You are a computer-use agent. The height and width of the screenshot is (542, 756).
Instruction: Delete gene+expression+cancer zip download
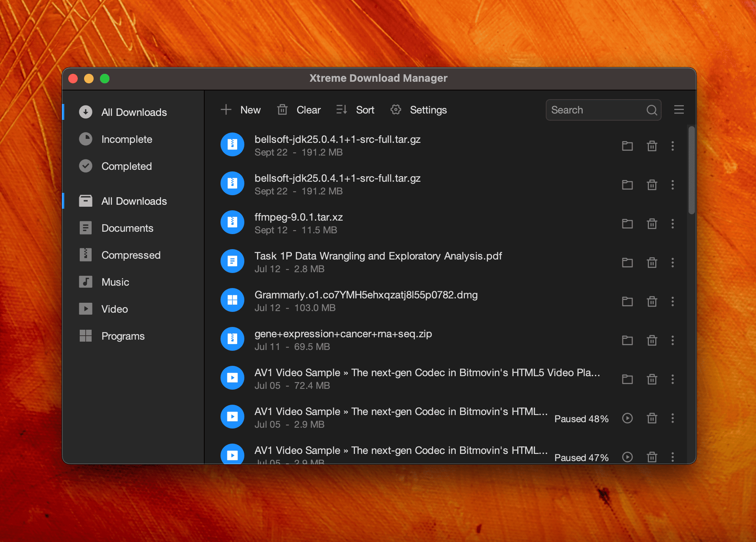click(652, 340)
